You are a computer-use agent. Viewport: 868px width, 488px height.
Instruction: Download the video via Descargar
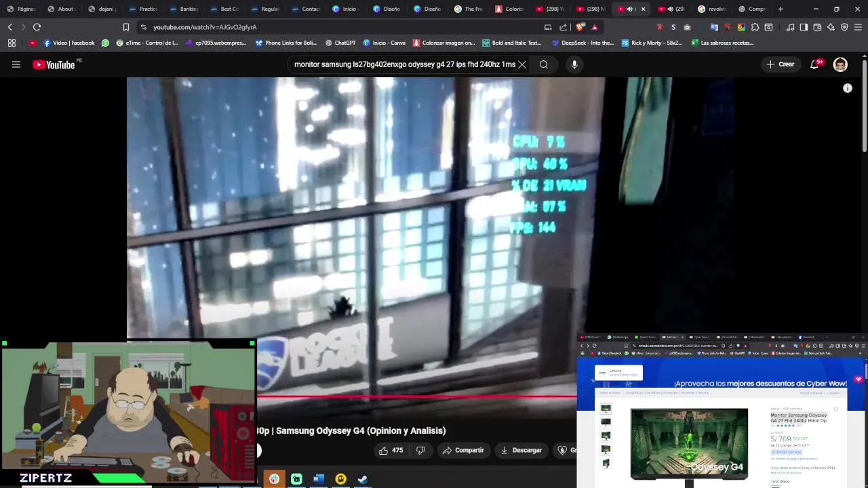[x=521, y=450]
